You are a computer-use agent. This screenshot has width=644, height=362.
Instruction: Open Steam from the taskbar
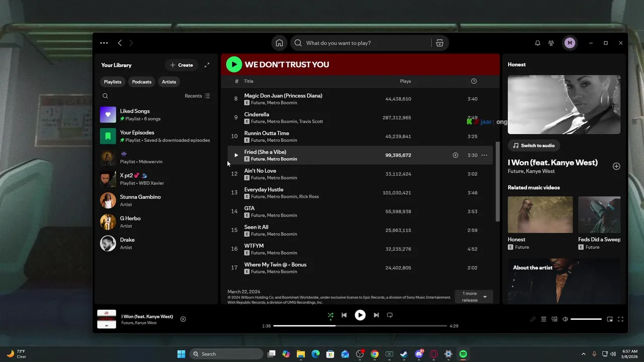pyautogui.click(x=404, y=354)
